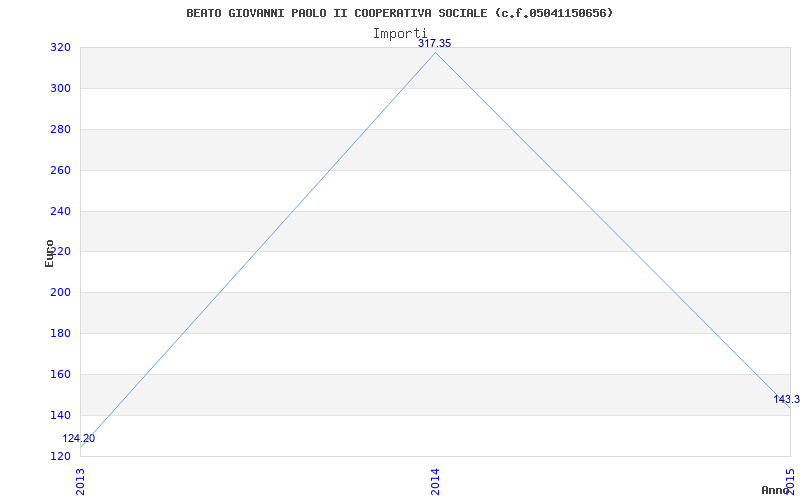
Task: Click the 317.35 data label
Action: pyautogui.click(x=435, y=43)
